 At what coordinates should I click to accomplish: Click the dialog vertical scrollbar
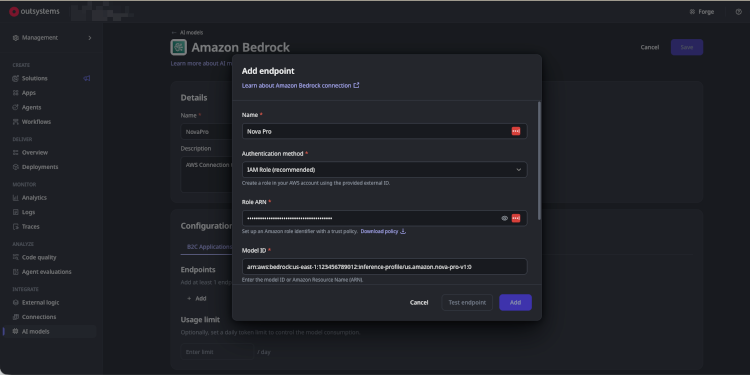coord(540,161)
